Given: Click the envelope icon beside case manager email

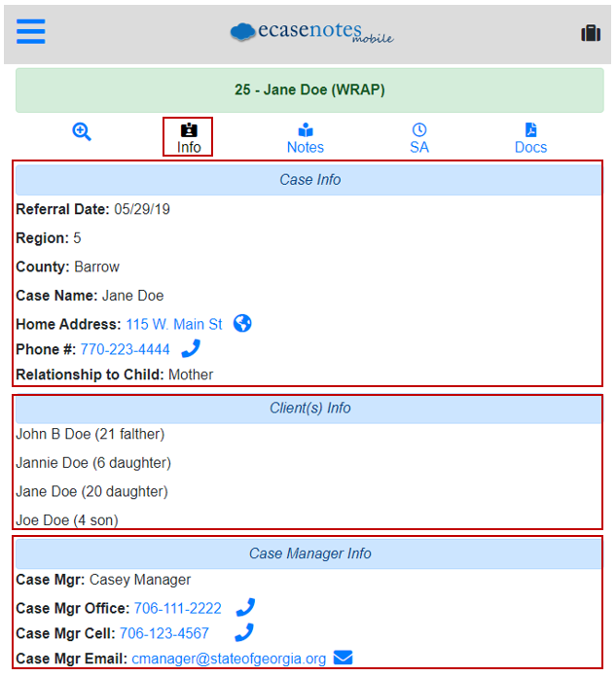Looking at the screenshot, I should 343,658.
